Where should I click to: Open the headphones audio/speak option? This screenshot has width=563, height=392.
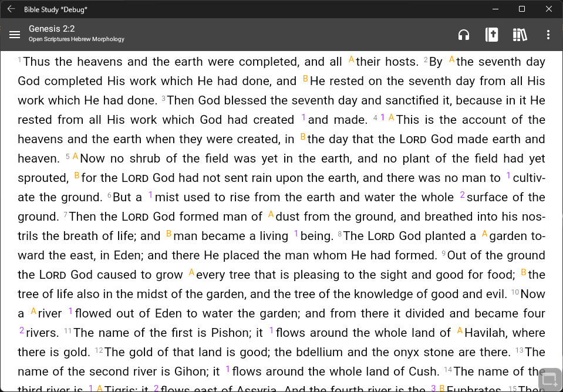[464, 35]
